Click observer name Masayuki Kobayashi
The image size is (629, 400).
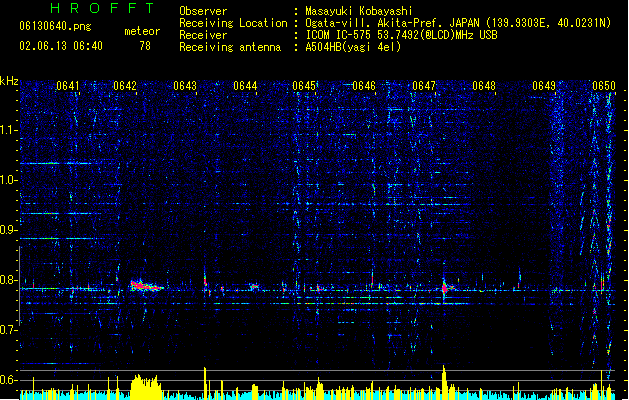359,11
